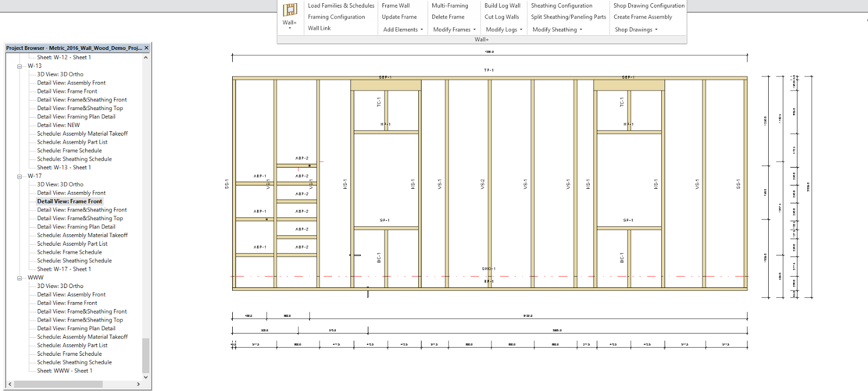Image resolution: width=868 pixels, height=391 pixels.
Task: Click Multi-Framing command
Action: (x=450, y=5)
